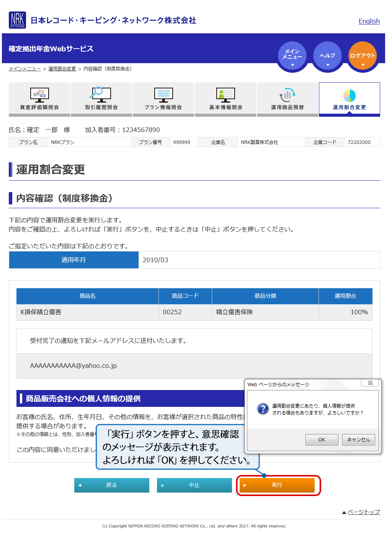Click the 積立傷害保険 category cell

tap(265, 312)
